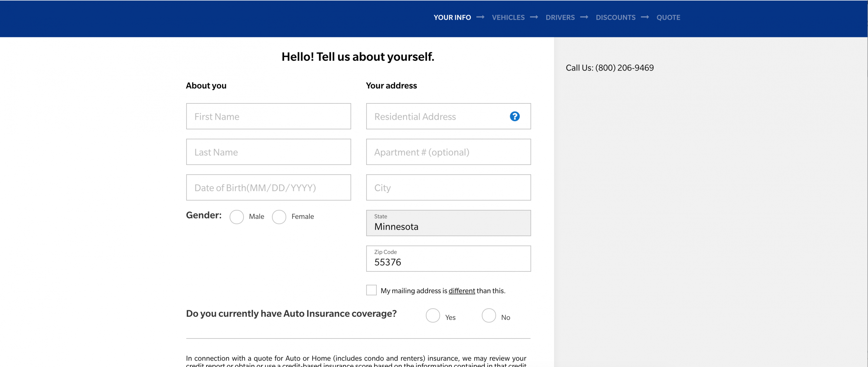The image size is (868, 367).
Task: Select the Female radio button
Action: pyautogui.click(x=279, y=216)
